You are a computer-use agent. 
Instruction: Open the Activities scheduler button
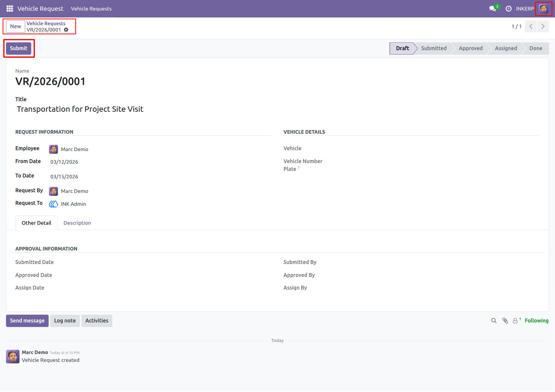click(x=97, y=321)
